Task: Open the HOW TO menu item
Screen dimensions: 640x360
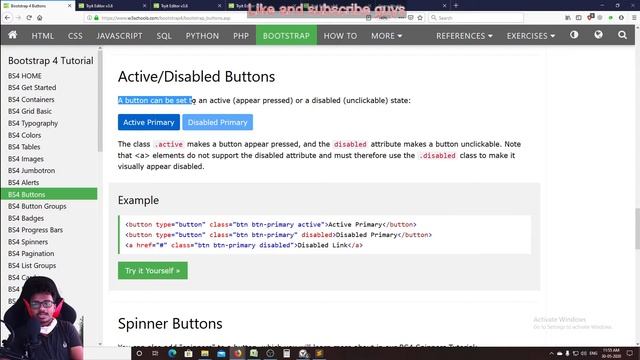Action: coord(340,36)
